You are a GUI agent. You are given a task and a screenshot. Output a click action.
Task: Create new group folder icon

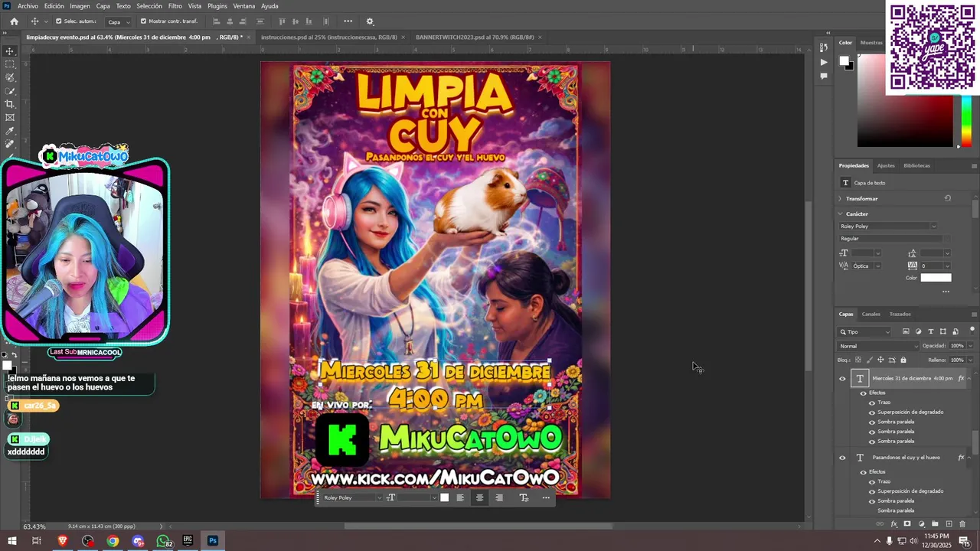click(935, 524)
